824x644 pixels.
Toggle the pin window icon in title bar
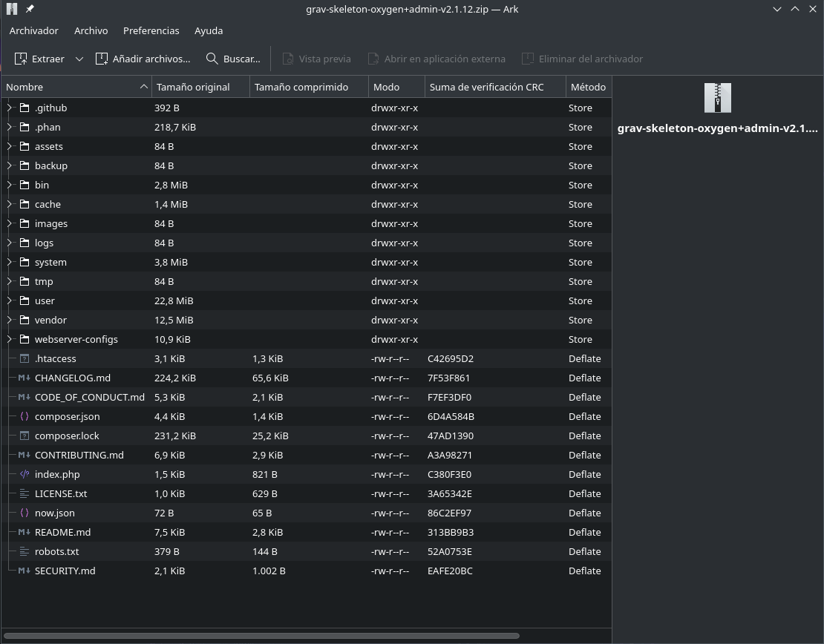coord(30,9)
